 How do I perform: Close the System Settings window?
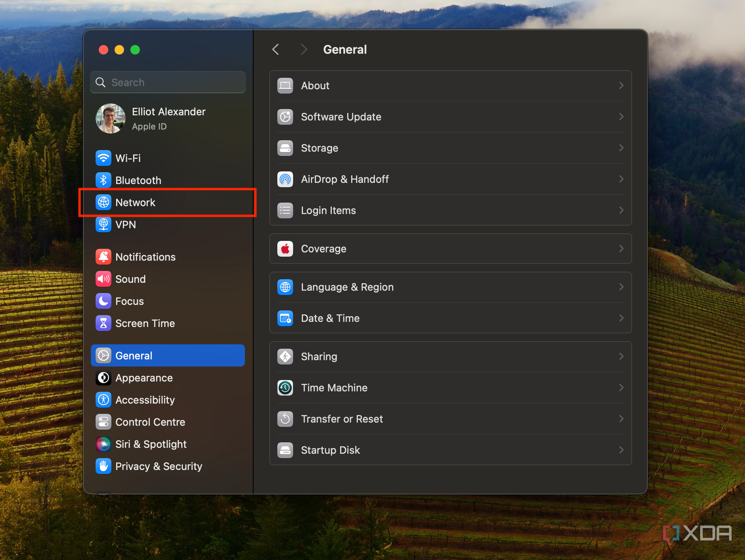tap(103, 50)
